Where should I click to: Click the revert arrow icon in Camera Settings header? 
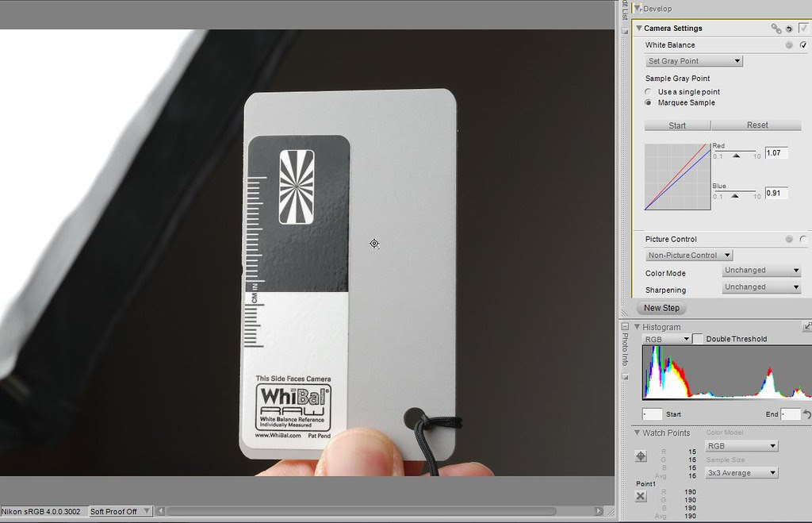tap(789, 29)
